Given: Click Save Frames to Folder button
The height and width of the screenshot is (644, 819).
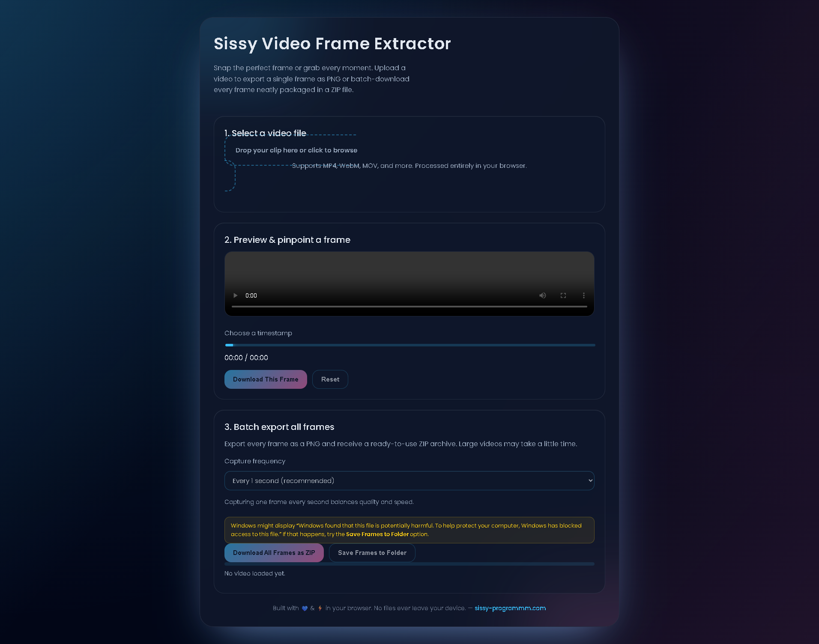Looking at the screenshot, I should (372, 553).
